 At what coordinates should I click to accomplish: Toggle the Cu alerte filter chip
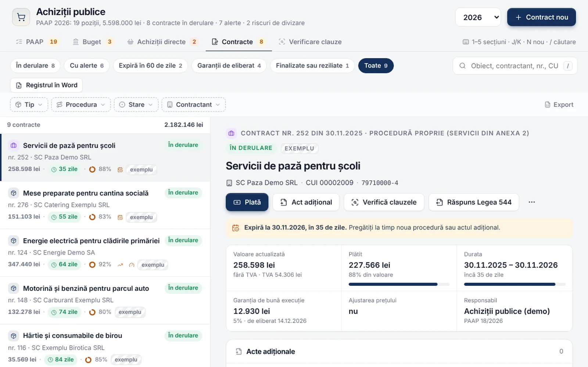pyautogui.click(x=87, y=65)
